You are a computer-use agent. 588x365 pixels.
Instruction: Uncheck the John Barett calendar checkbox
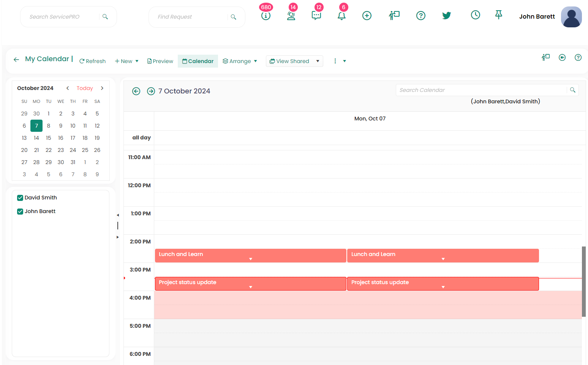coord(20,212)
